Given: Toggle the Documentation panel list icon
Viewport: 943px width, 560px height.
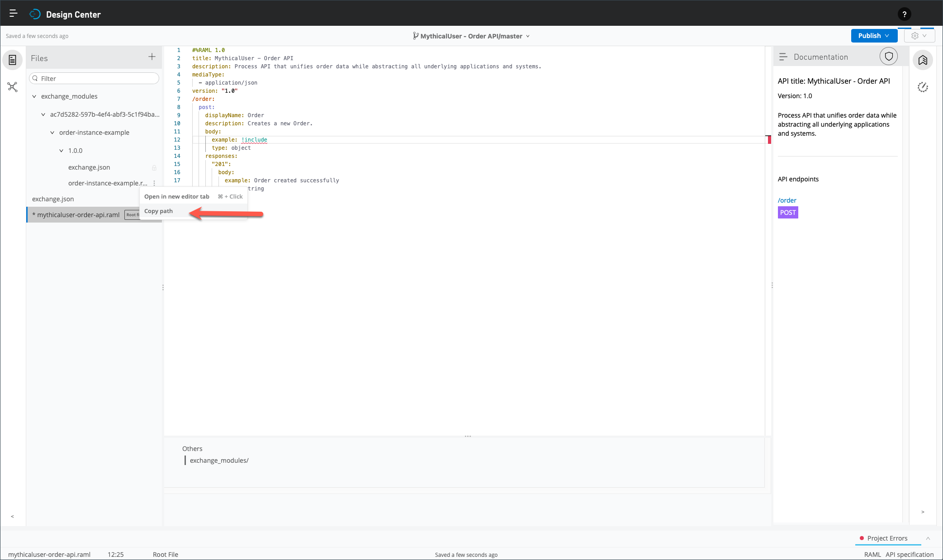Looking at the screenshot, I should point(783,57).
